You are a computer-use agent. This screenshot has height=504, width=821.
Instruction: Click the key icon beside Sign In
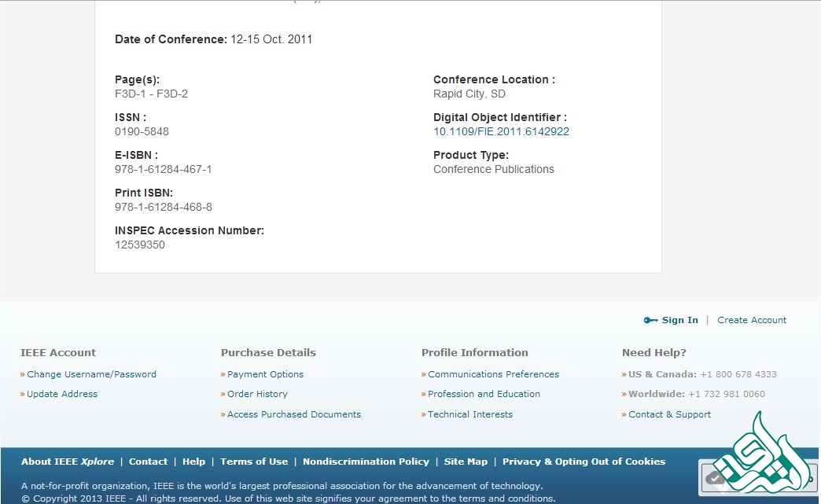click(x=650, y=320)
